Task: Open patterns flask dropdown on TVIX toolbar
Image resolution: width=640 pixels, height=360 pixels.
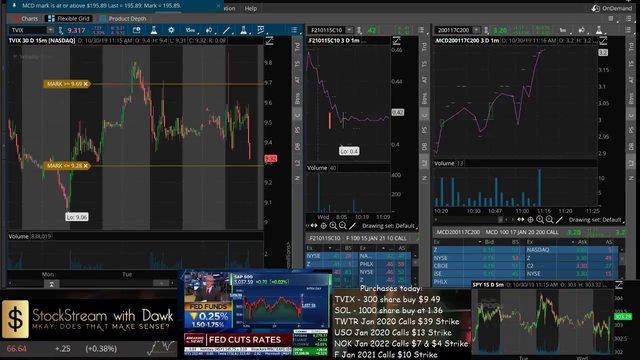Action: [244, 30]
